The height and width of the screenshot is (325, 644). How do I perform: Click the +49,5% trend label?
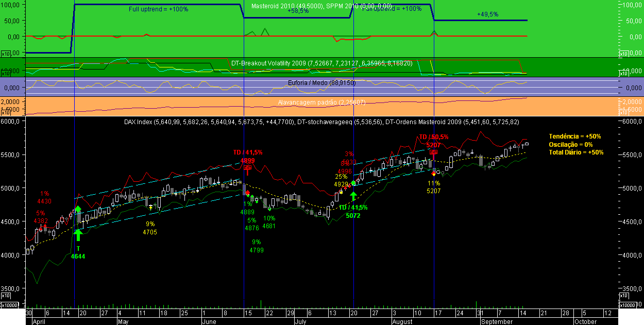[x=487, y=14]
